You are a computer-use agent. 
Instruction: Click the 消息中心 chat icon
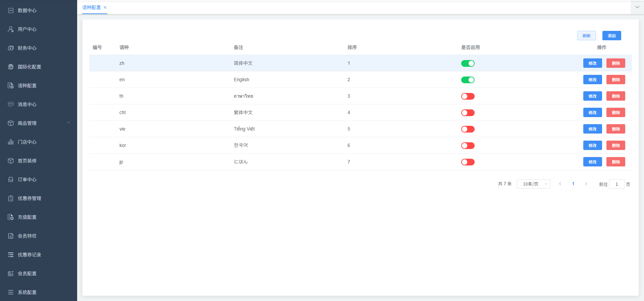pos(11,104)
